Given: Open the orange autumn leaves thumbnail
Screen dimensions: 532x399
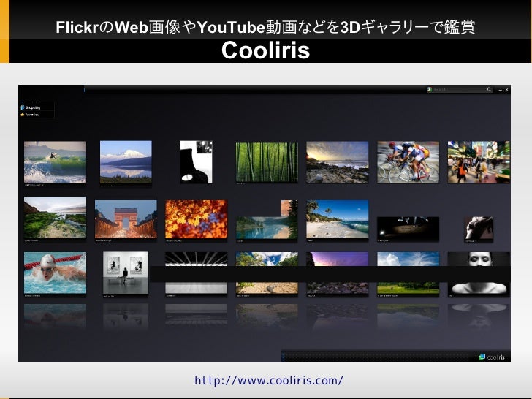Looking at the screenshot, I should (x=197, y=219).
